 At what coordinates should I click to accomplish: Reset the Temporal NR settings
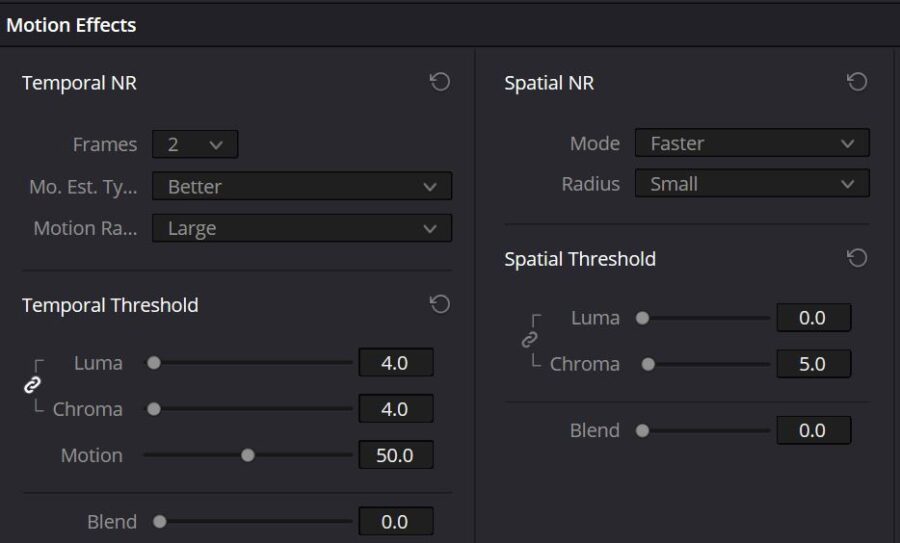pyautogui.click(x=439, y=83)
